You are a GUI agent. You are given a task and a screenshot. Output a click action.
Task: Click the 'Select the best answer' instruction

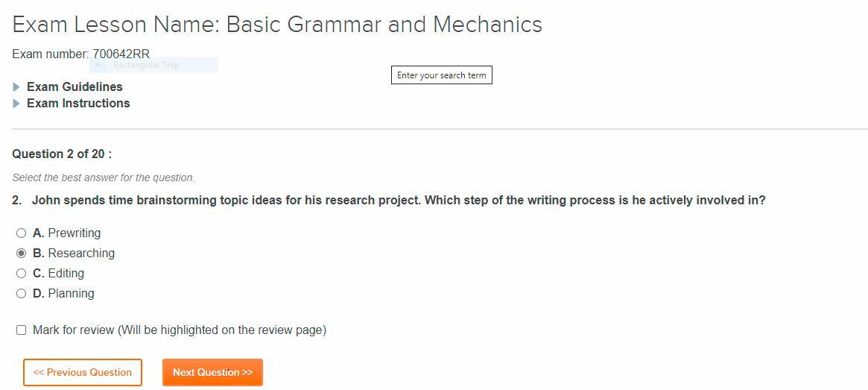(x=104, y=178)
